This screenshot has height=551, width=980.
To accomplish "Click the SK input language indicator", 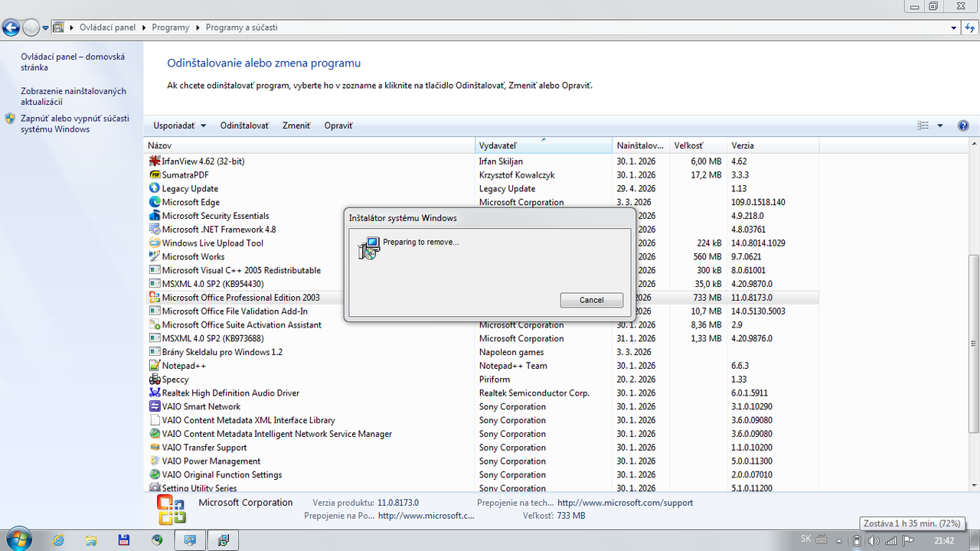I will pyautogui.click(x=805, y=540).
